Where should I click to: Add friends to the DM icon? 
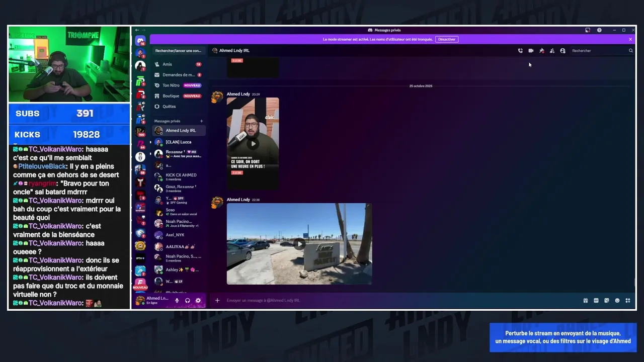pos(552,51)
